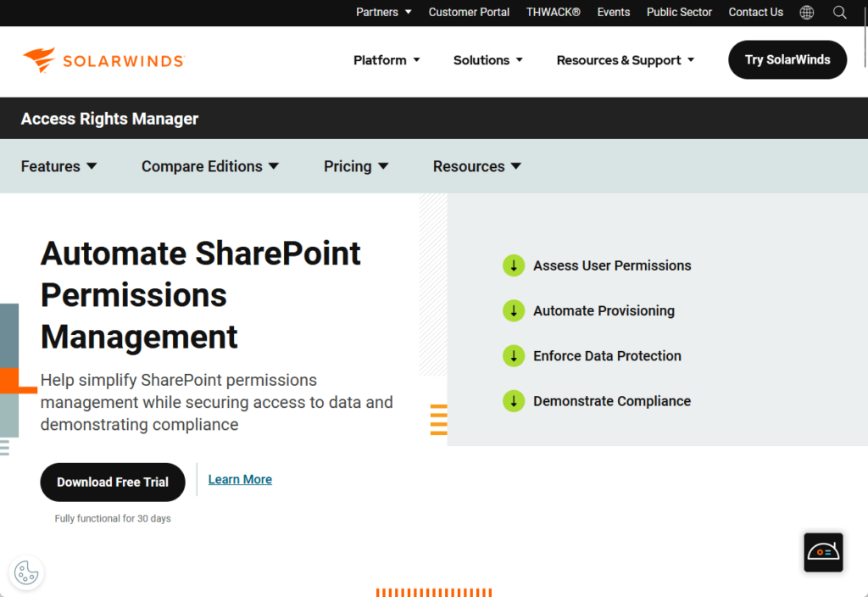Expand the Resources submenu

(x=477, y=166)
